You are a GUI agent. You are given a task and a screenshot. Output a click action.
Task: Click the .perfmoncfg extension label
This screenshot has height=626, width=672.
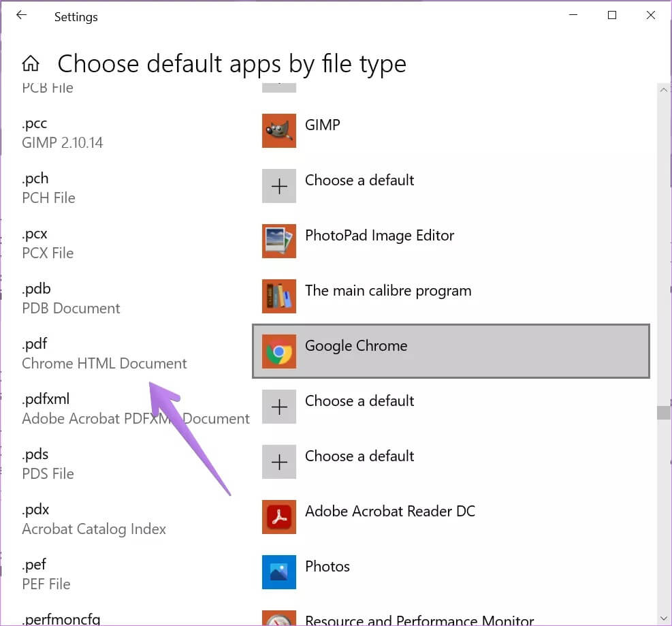point(61,619)
